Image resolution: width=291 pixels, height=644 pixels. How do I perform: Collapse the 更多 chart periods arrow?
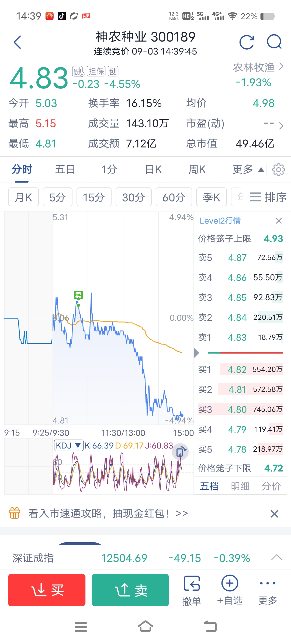[261, 170]
